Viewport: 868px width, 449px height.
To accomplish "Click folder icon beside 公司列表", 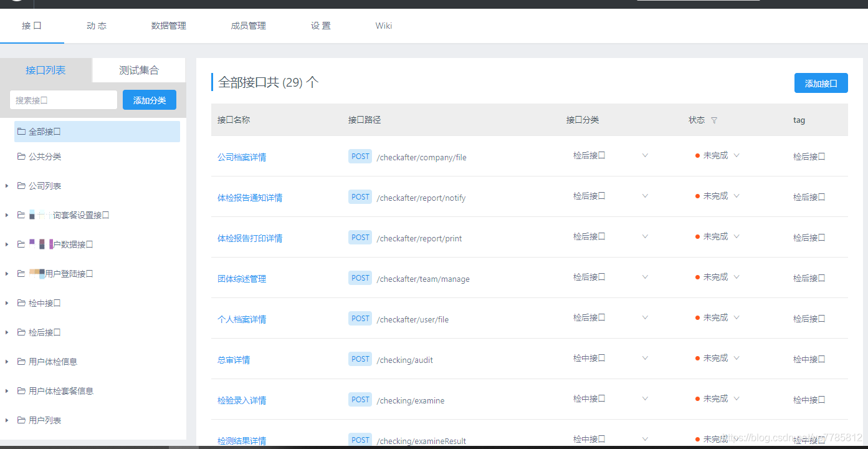I will 22,186.
